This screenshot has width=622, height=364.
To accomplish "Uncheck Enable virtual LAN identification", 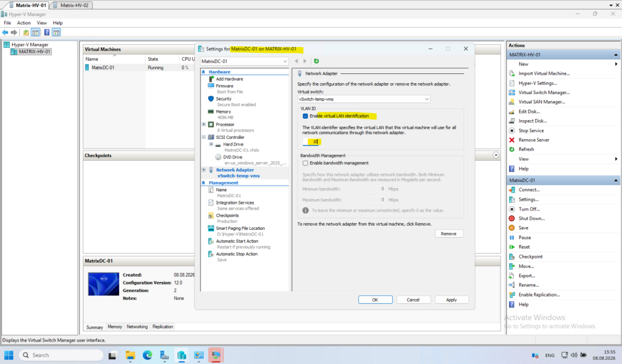I will (x=305, y=116).
